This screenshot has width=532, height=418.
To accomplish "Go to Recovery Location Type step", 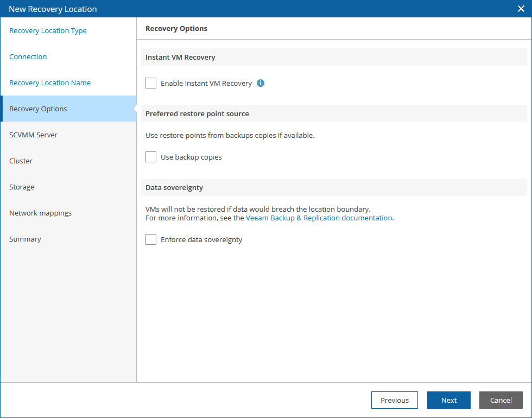I will [48, 31].
